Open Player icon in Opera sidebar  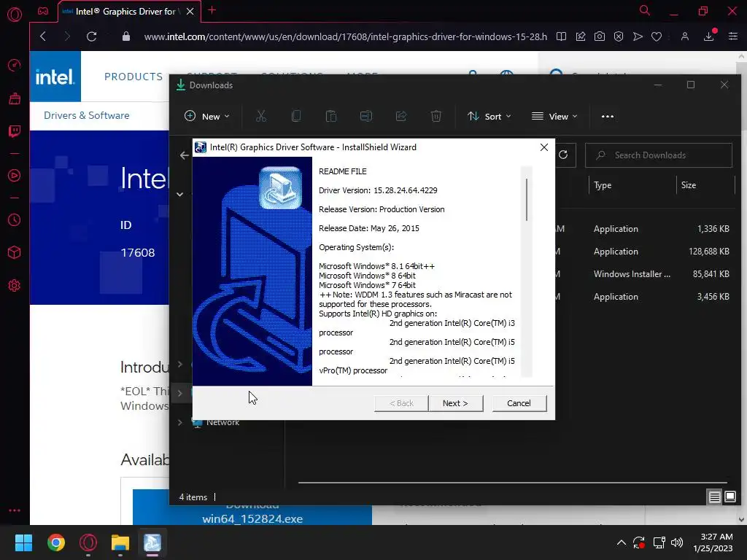click(x=15, y=176)
